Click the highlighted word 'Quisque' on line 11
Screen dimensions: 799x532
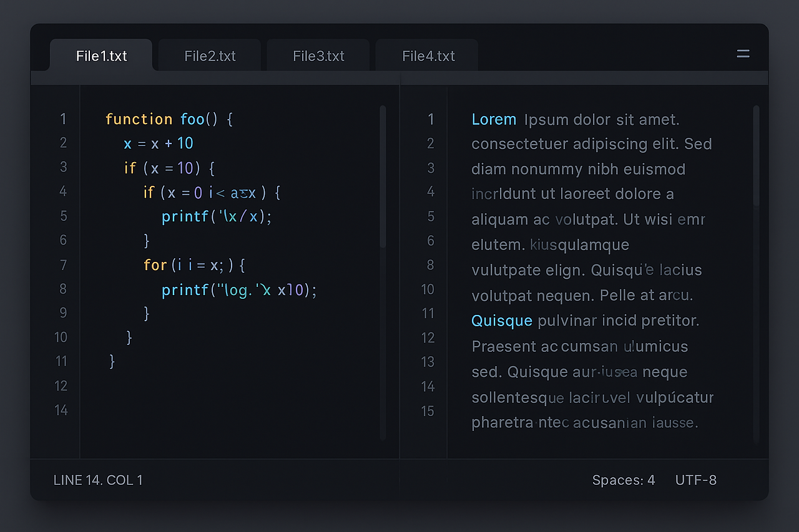[502, 321]
